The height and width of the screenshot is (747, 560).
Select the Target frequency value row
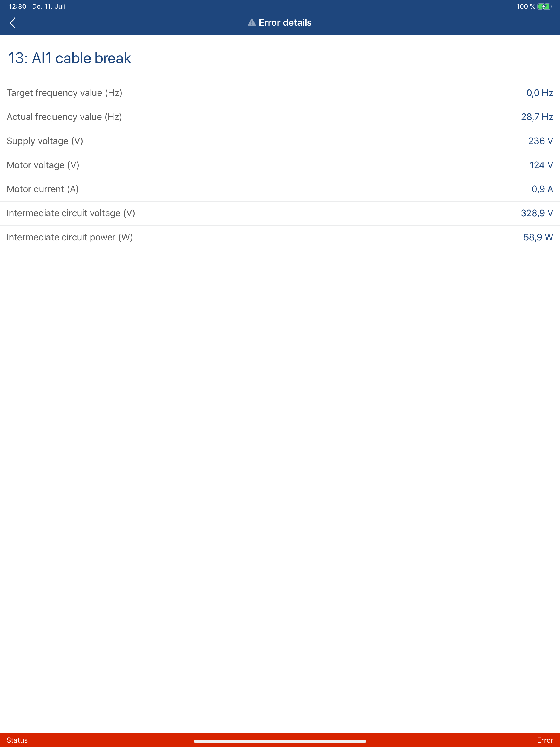point(280,93)
